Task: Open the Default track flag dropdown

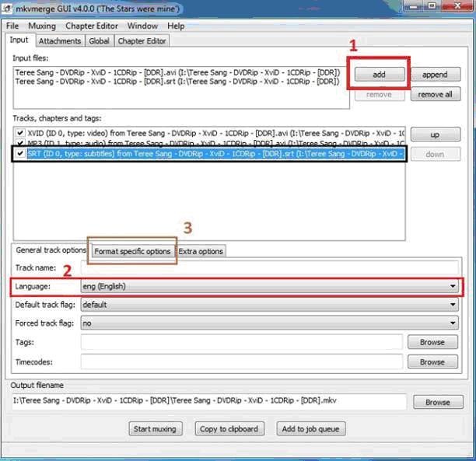Action: (270, 305)
